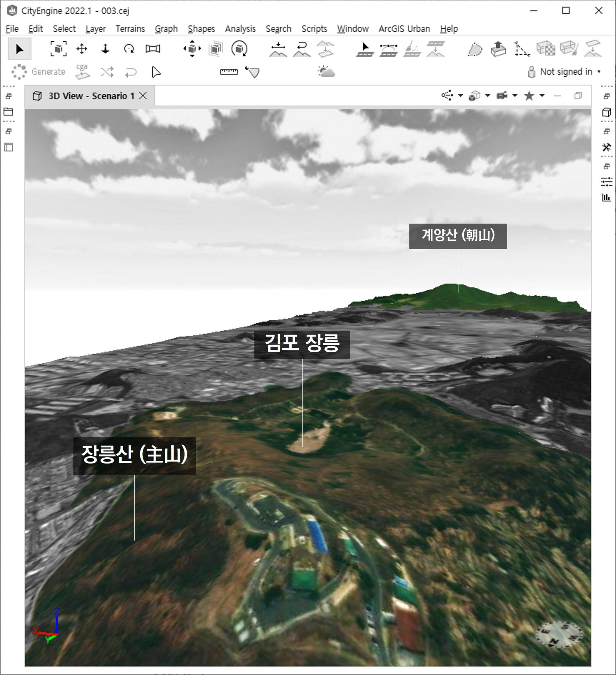This screenshot has width=616, height=675.
Task: Select the Measure Distance ruler tool
Action: (x=229, y=72)
